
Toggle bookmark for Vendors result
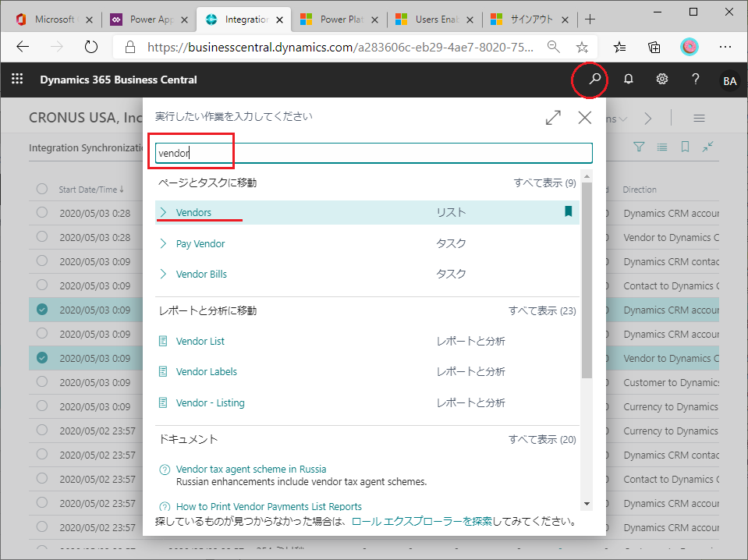pos(568,211)
